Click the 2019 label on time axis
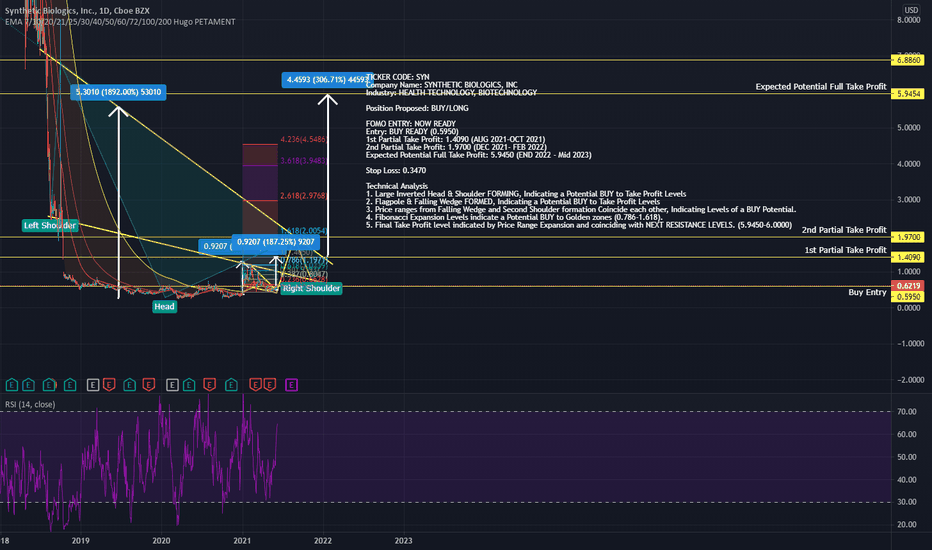 80,540
